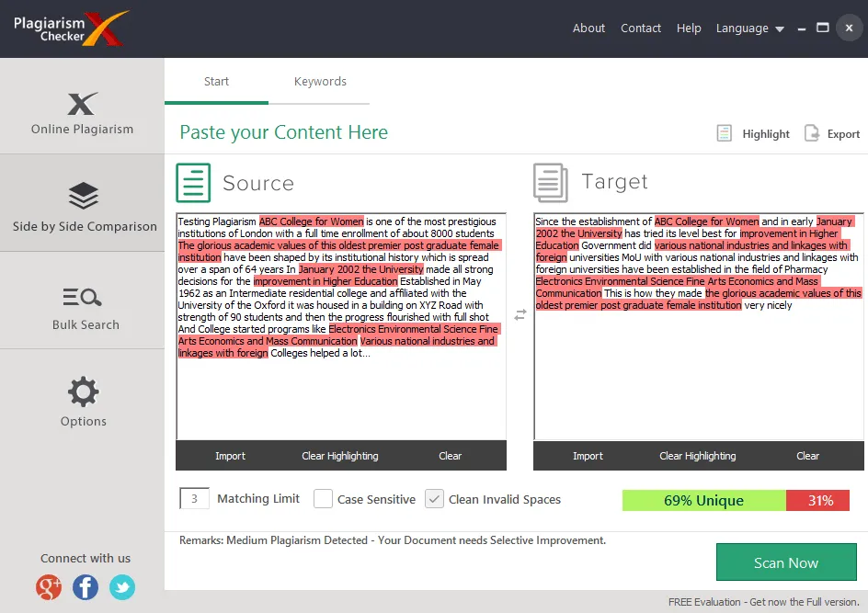Switch to the Start tab

[x=216, y=82]
